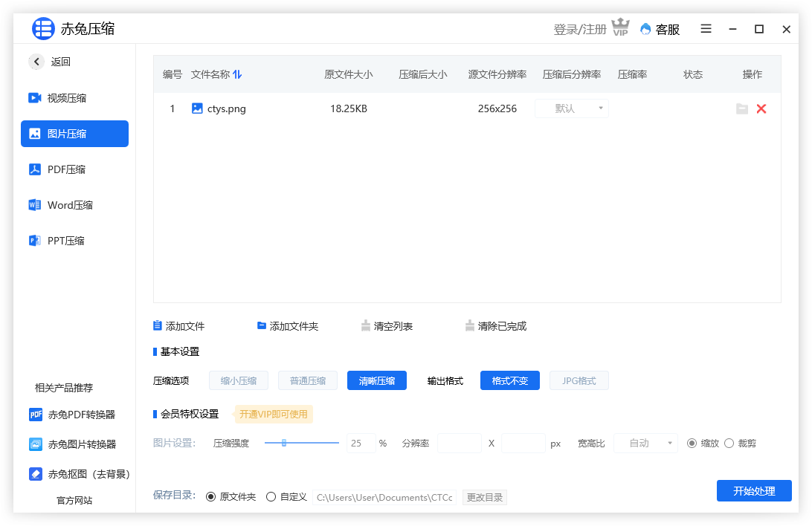Toggle sort arrows next to 文件名称
Viewport: 812px width, 526px height.
pos(237,74)
